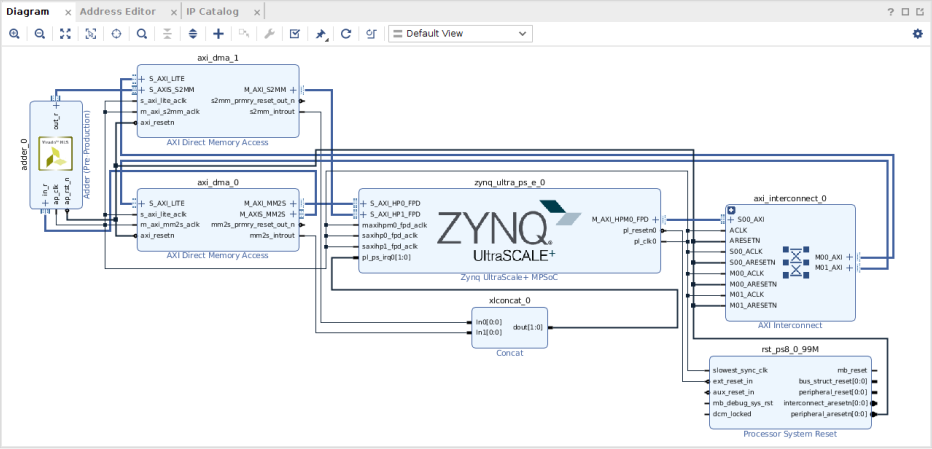Click the Zoom Out toolbar icon
The image size is (932, 449).
[x=39, y=34]
